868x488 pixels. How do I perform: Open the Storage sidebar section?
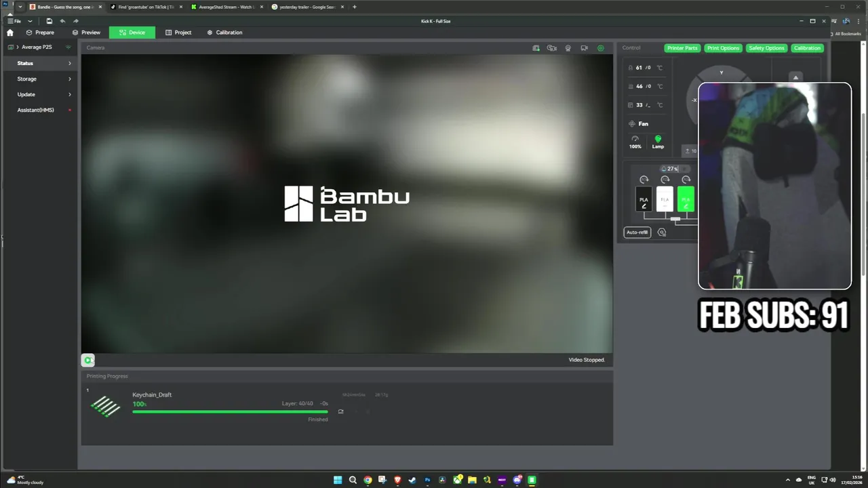pos(40,79)
